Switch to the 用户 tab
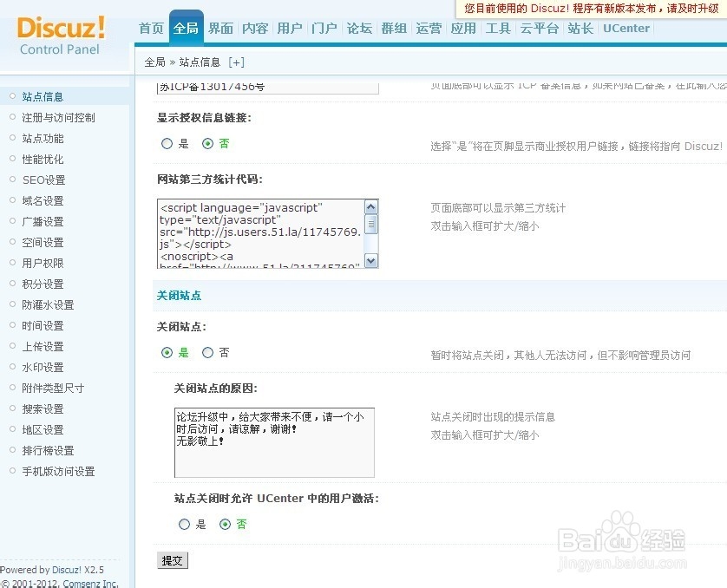The image size is (727, 588). [x=290, y=29]
